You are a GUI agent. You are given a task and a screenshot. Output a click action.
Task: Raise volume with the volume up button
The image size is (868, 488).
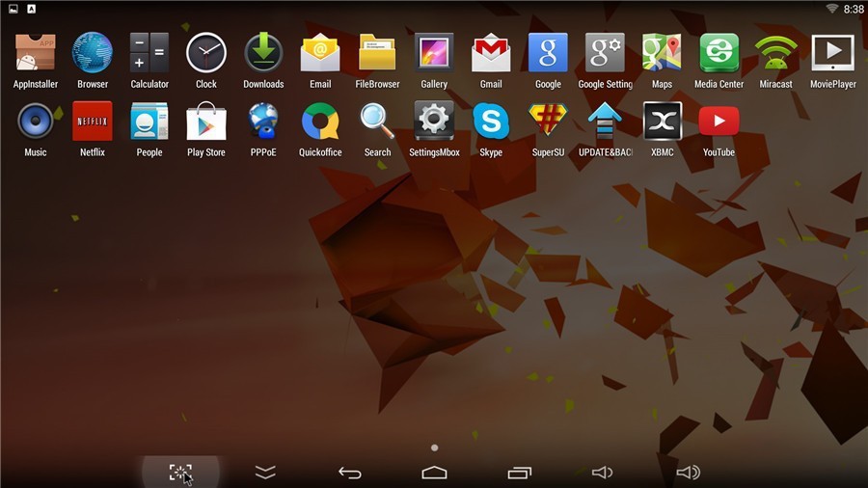(688, 472)
